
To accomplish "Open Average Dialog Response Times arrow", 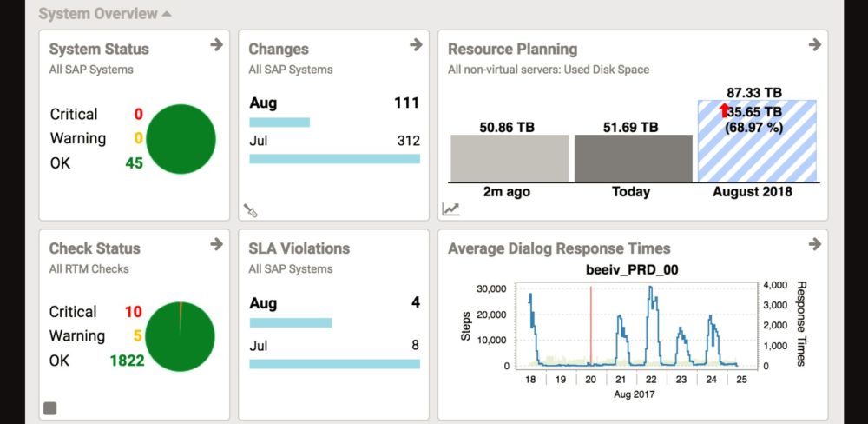I will (814, 245).
